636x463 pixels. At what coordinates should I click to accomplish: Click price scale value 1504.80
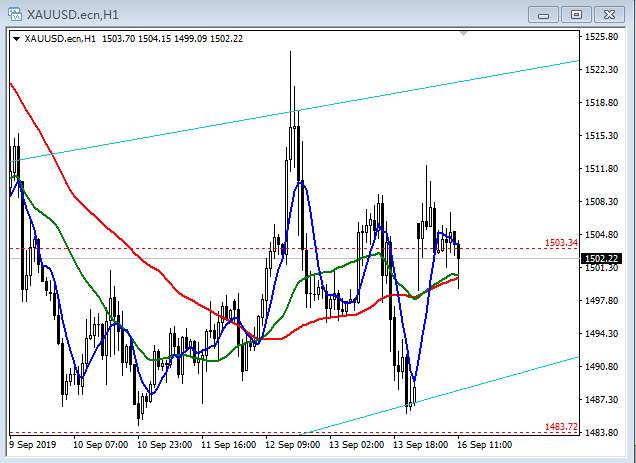pyautogui.click(x=602, y=235)
